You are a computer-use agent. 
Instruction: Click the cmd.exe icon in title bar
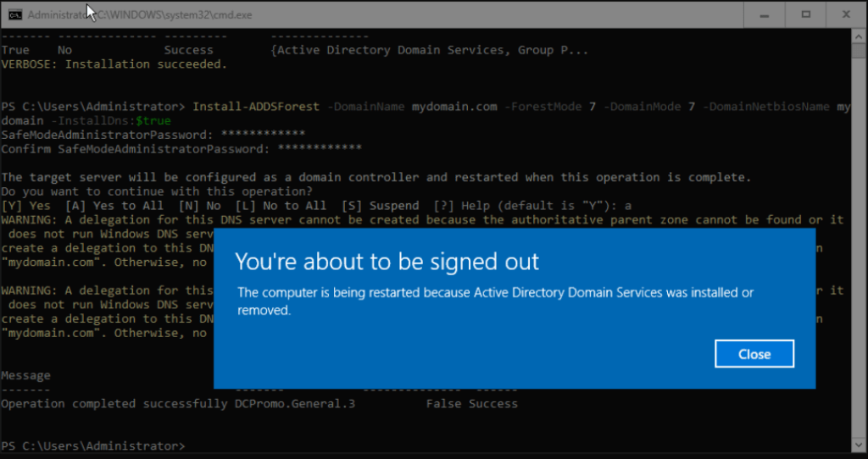(14, 14)
